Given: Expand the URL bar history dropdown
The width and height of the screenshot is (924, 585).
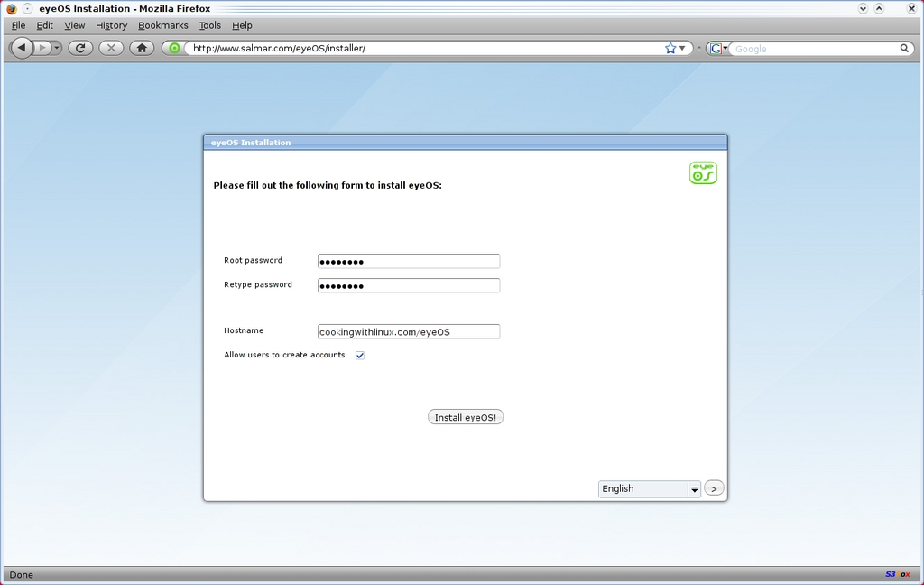Looking at the screenshot, I should pyautogui.click(x=682, y=48).
